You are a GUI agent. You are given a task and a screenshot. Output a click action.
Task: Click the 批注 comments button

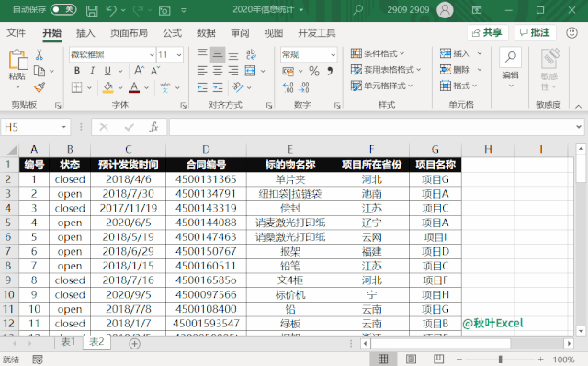[x=535, y=33]
